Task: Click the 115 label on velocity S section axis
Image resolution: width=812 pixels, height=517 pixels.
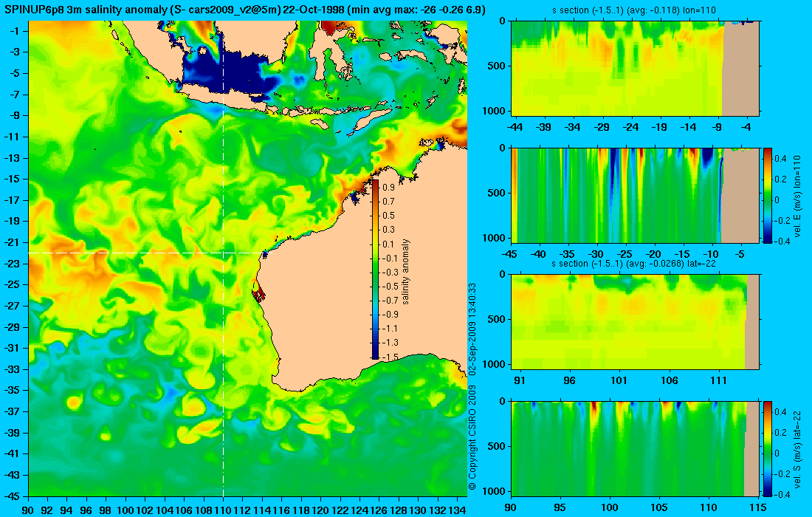Action: tap(758, 507)
